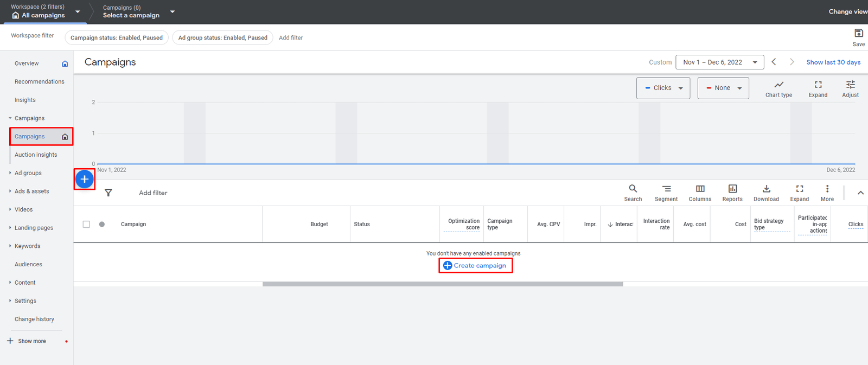The height and width of the screenshot is (365, 868).
Task: Expand Content in sidebar
Action: [x=10, y=283]
